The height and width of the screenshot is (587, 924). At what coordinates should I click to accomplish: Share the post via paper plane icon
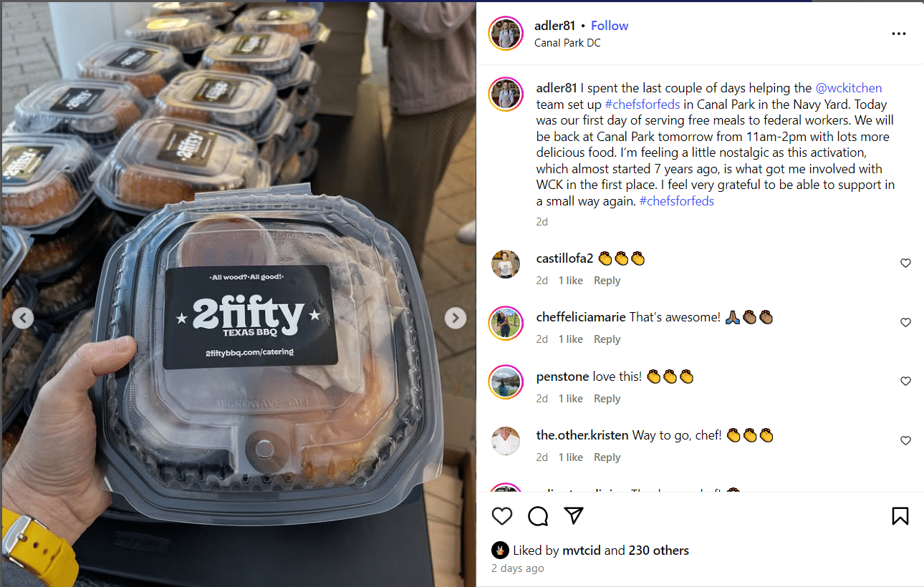[x=573, y=515]
